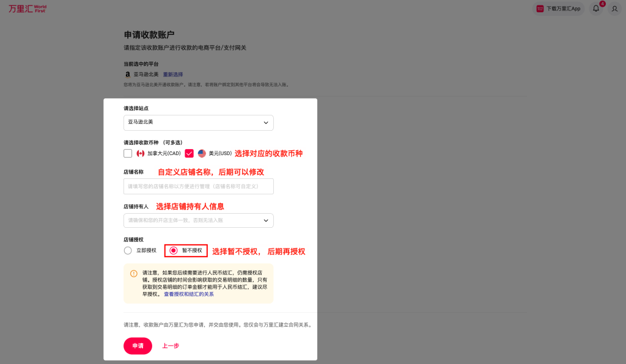
Task: Uncheck the 美元(USD) checkbox
Action: (189, 153)
